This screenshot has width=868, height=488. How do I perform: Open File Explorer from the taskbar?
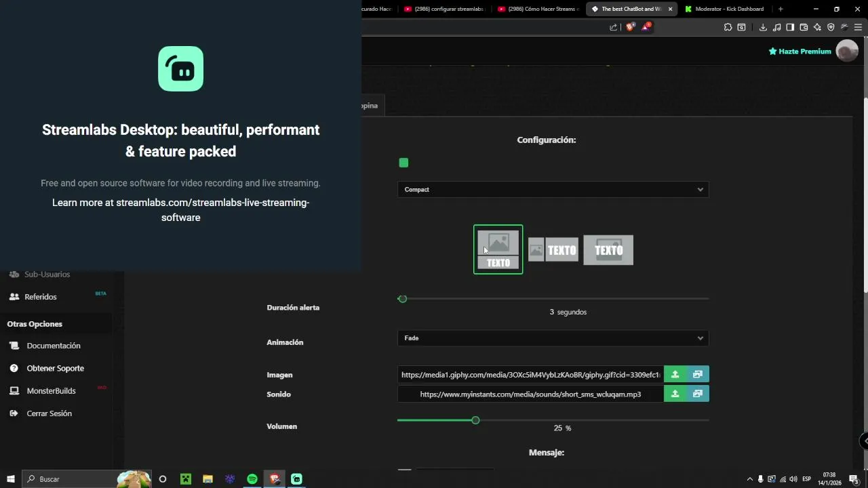click(x=208, y=479)
